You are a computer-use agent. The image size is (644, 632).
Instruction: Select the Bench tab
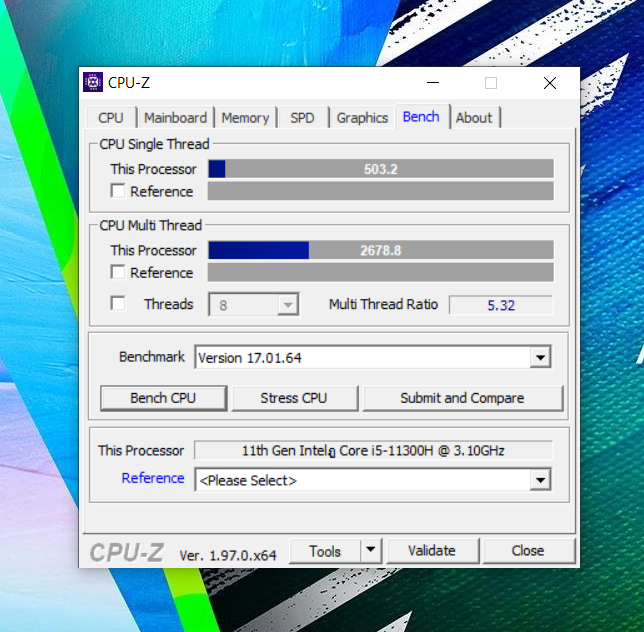pos(421,117)
